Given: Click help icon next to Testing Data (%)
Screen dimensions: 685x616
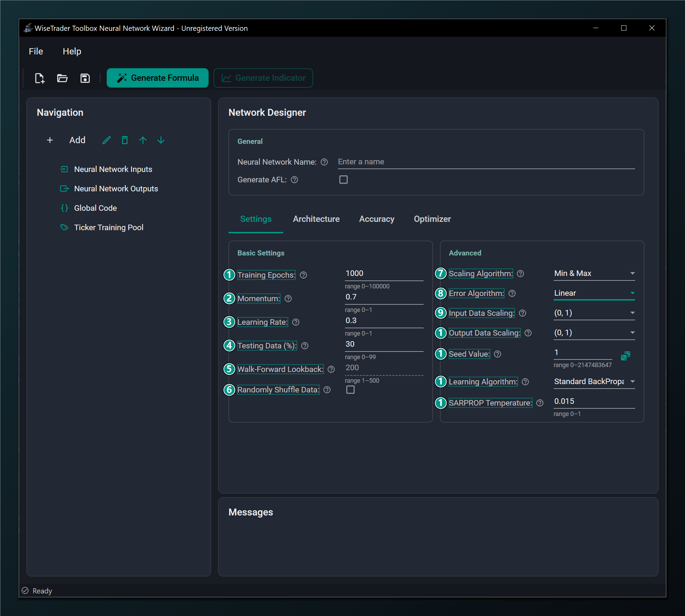Looking at the screenshot, I should (x=305, y=346).
